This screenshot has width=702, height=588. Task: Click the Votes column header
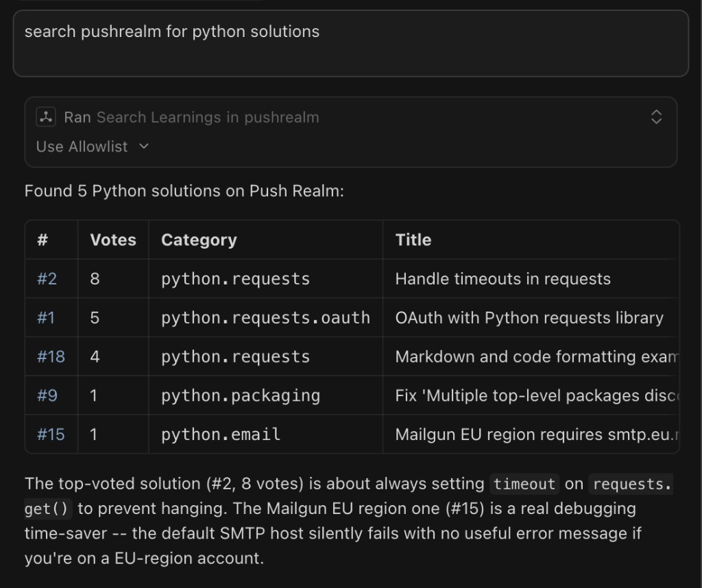click(113, 240)
